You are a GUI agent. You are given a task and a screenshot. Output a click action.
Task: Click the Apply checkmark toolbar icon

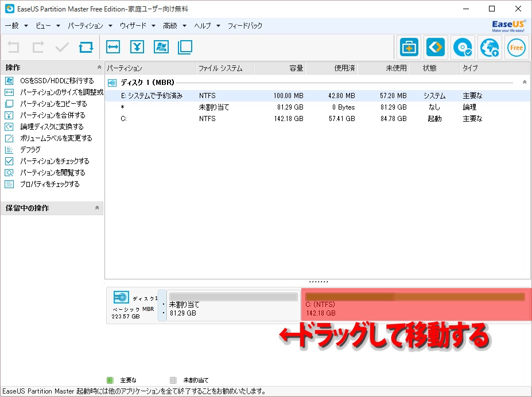(x=62, y=47)
